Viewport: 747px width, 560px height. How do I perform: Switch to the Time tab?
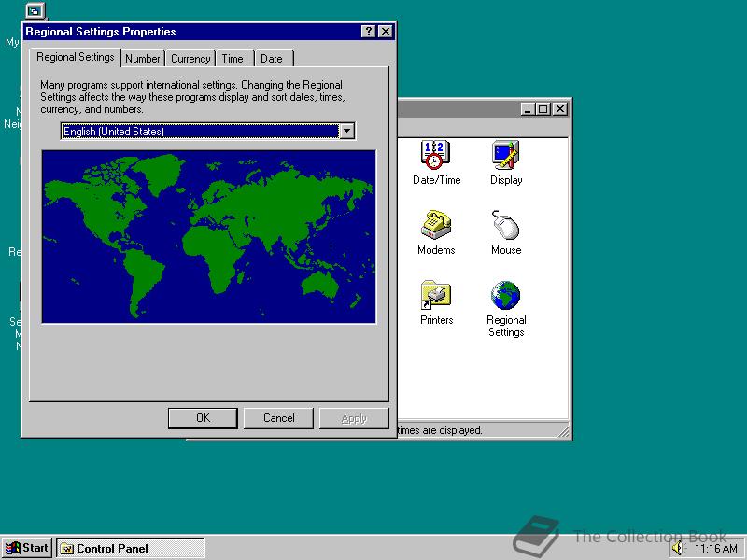pyautogui.click(x=233, y=59)
